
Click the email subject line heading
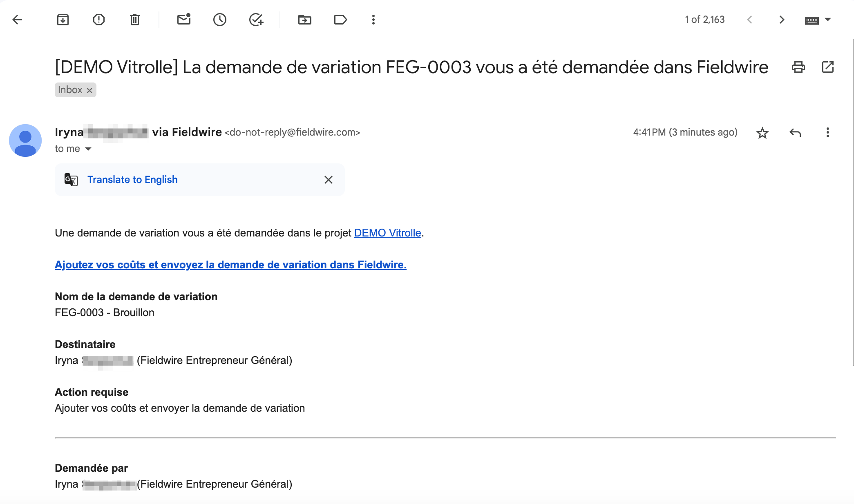(x=411, y=67)
